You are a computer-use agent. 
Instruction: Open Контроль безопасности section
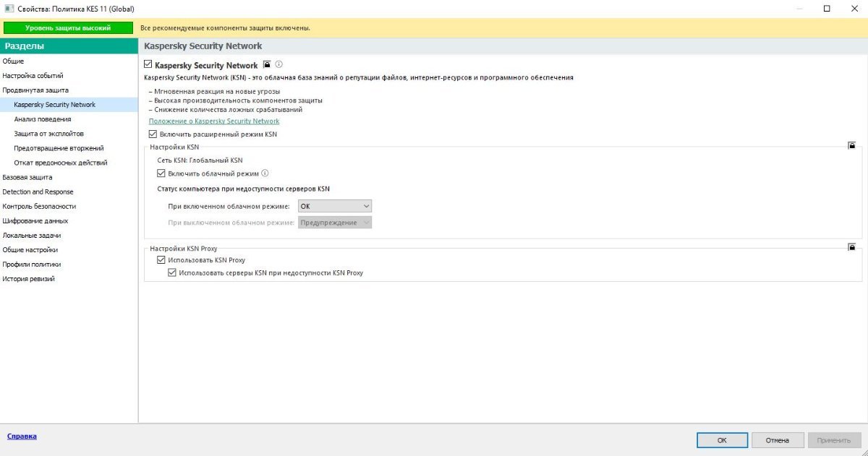point(39,206)
